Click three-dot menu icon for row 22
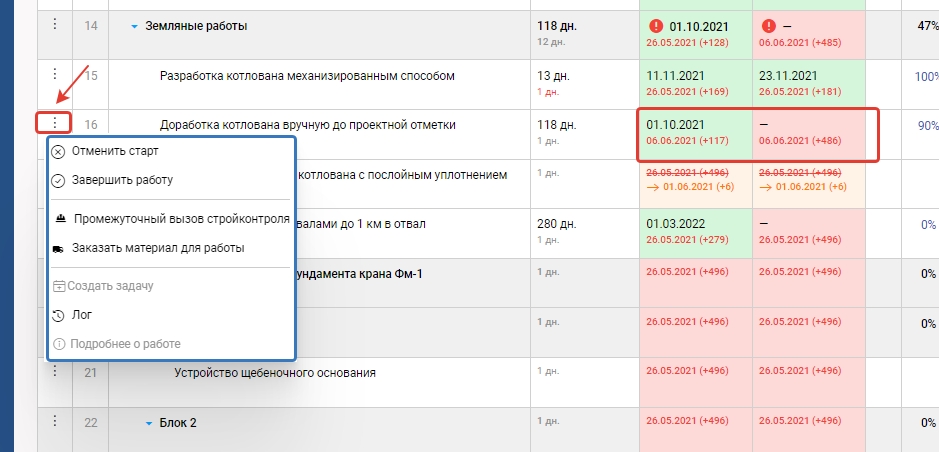The image size is (939, 452). [x=57, y=422]
